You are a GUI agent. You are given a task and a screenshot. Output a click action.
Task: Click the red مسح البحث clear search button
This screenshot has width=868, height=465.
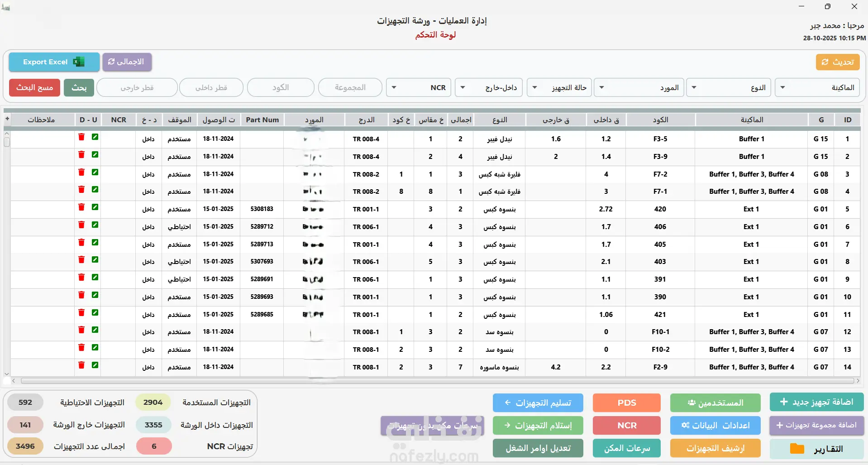click(x=34, y=87)
